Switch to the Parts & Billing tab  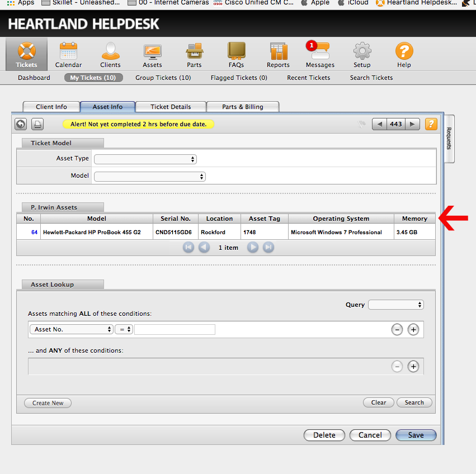[x=243, y=107]
